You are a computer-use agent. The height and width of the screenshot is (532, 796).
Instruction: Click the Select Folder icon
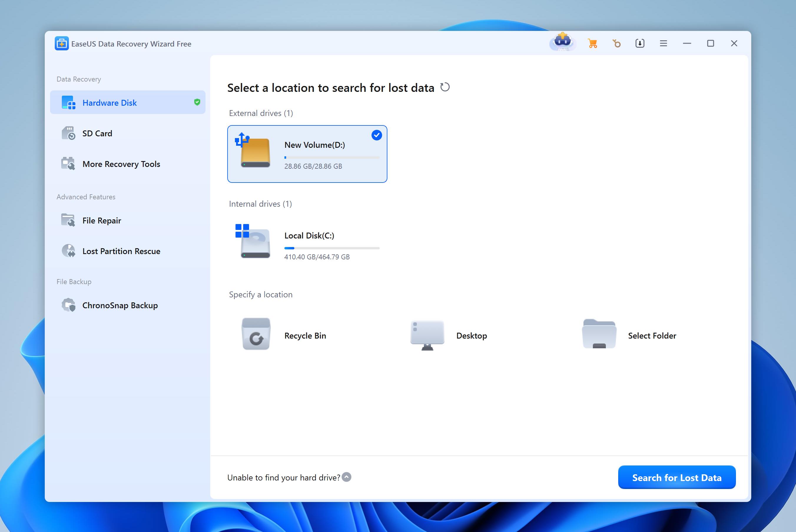[x=599, y=334]
